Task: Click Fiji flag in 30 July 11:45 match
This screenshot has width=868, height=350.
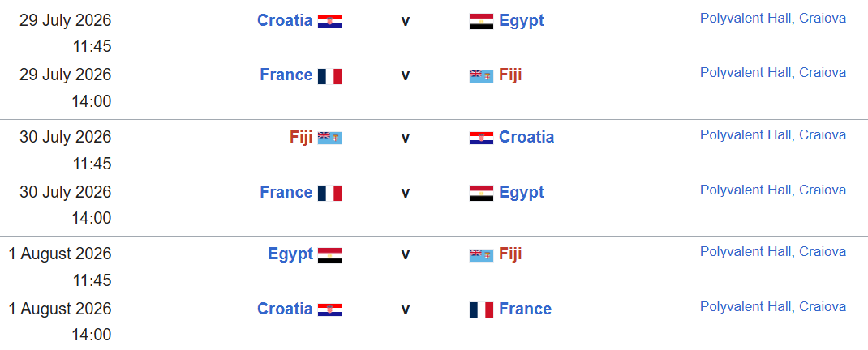Action: click(x=329, y=138)
